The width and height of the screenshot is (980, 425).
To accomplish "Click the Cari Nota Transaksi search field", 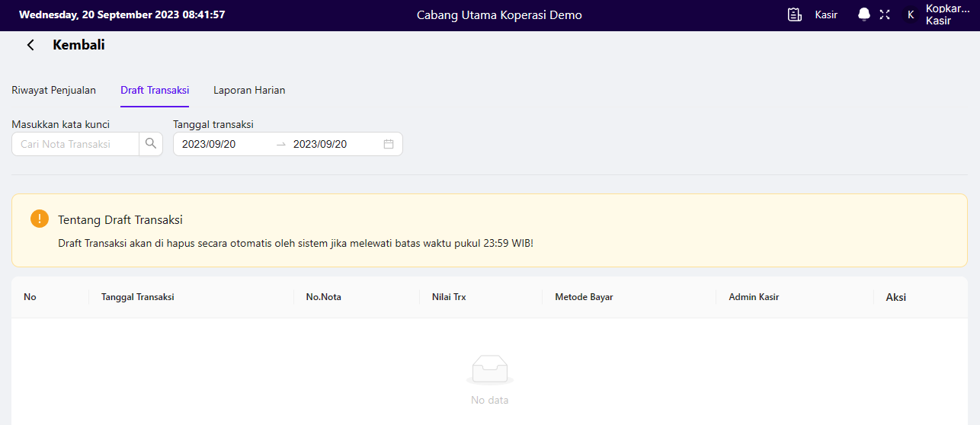I will [x=75, y=144].
